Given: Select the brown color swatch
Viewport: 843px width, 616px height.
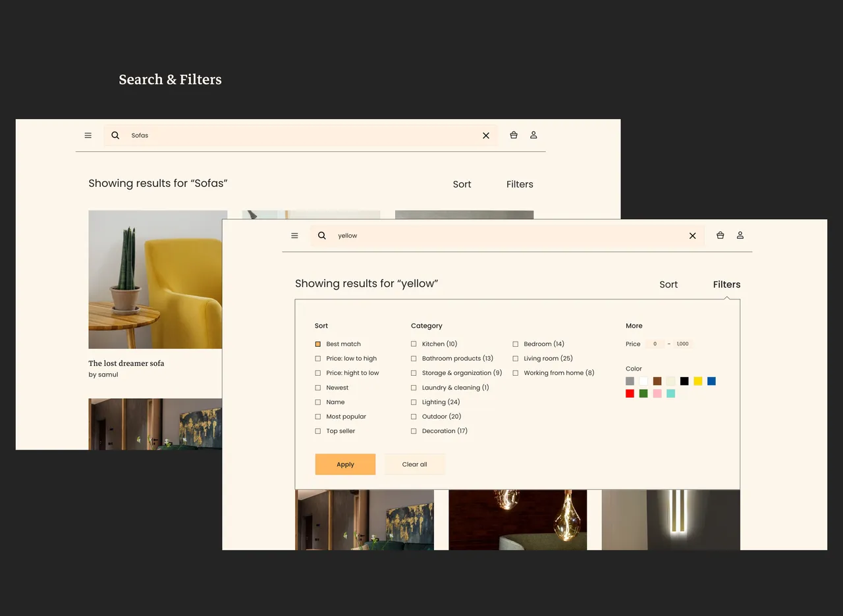Looking at the screenshot, I should pos(657,381).
